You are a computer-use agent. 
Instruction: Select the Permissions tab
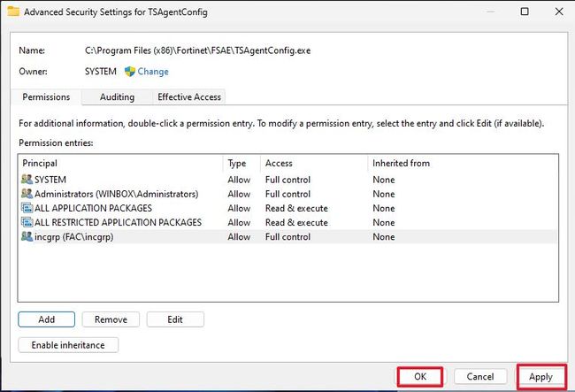point(46,96)
